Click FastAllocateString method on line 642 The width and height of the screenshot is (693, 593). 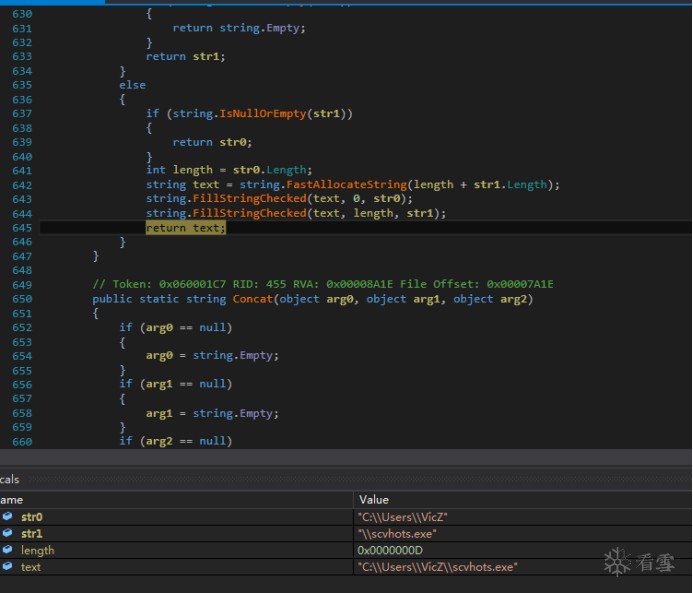[346, 184]
